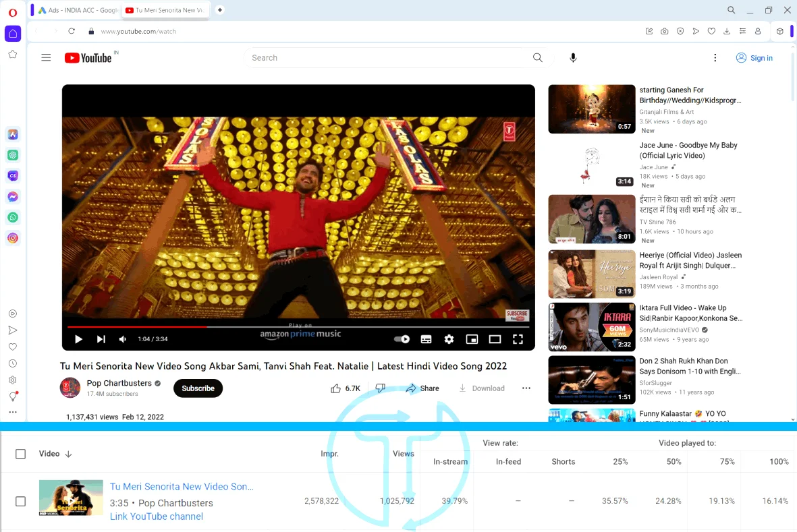This screenshot has width=797, height=532.
Task: Click the Impr. column header
Action: pyautogui.click(x=329, y=454)
